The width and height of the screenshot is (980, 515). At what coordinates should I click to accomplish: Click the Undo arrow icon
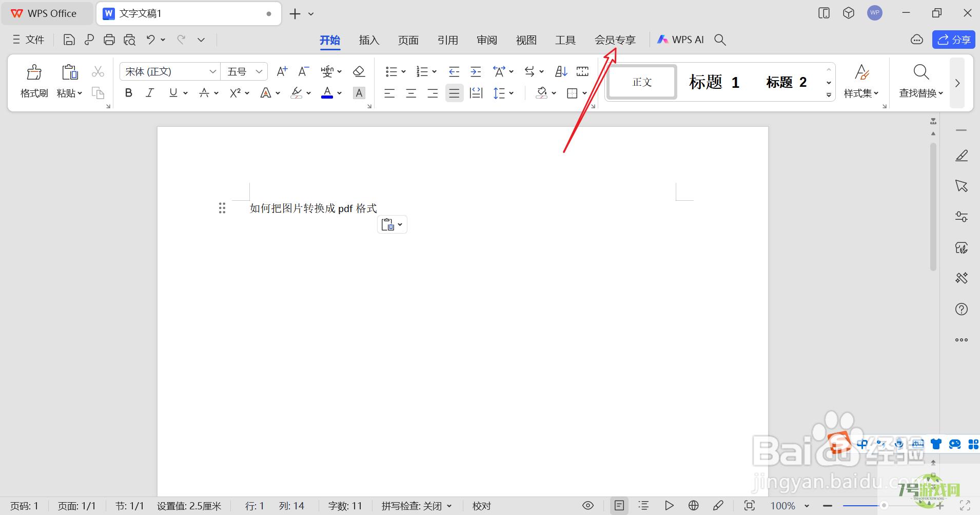150,40
